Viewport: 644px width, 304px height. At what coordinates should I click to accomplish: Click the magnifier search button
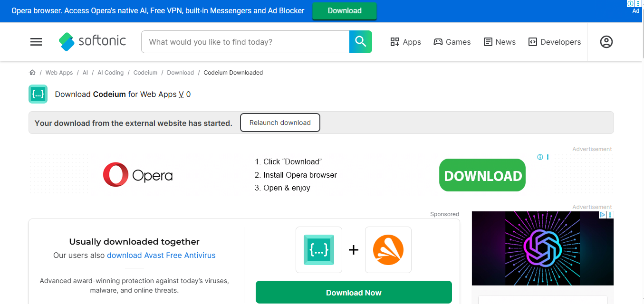pyautogui.click(x=361, y=42)
